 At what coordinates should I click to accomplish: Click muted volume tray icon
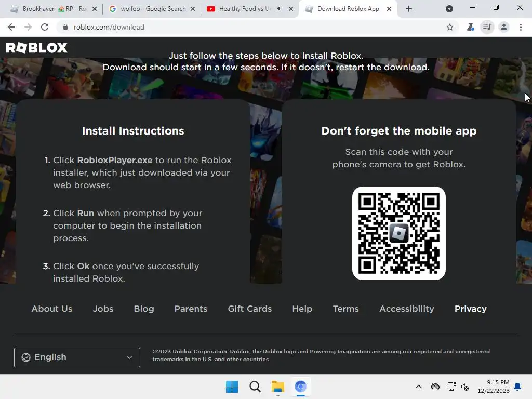[465, 387]
